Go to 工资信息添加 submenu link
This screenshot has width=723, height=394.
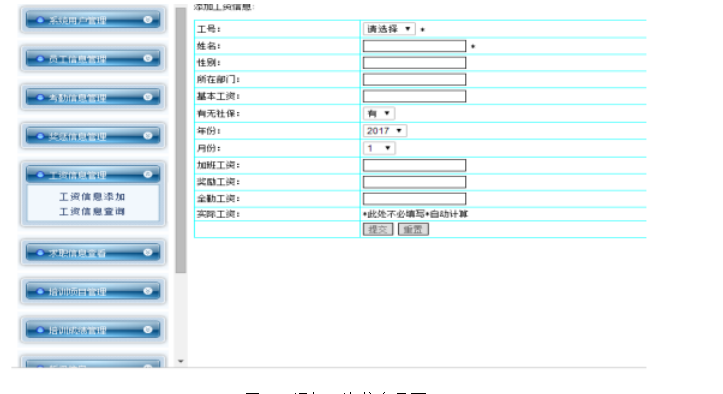(x=92, y=197)
